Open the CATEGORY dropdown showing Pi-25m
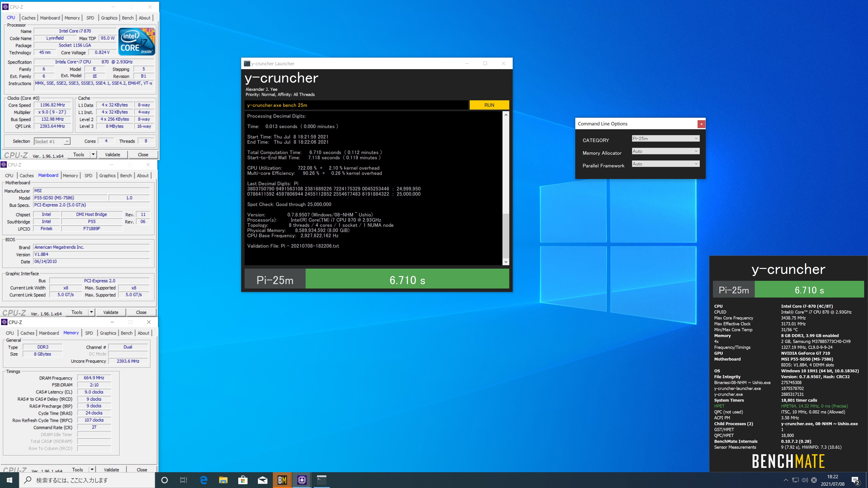Viewport: 868px width, 488px height. point(665,138)
